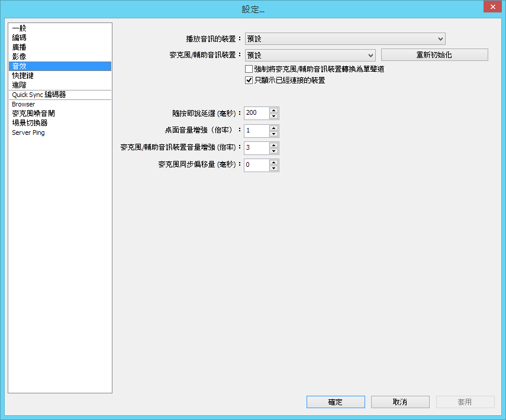Viewport: 506px width, 420px height.
Task: Go to the 廣播 settings page
Action: click(x=60, y=47)
